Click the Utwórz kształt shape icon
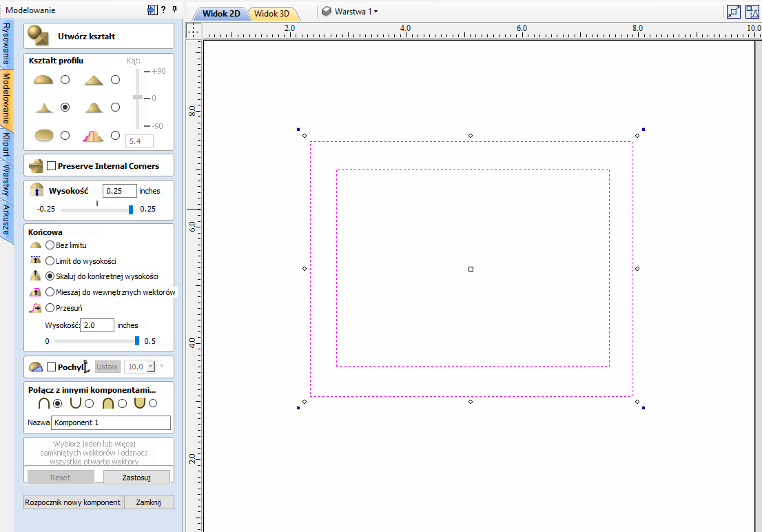This screenshot has height=532, width=762. pos(38,36)
